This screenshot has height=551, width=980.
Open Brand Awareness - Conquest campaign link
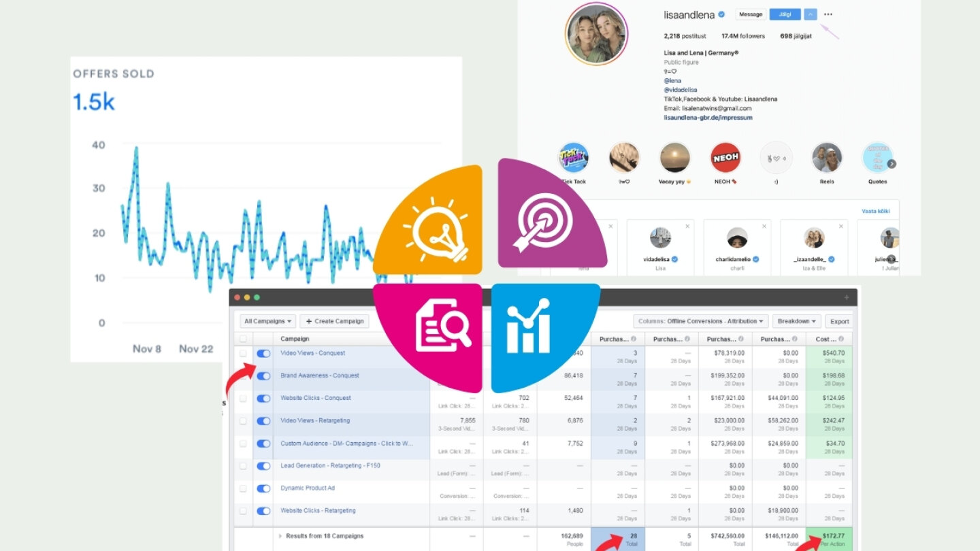tap(320, 375)
